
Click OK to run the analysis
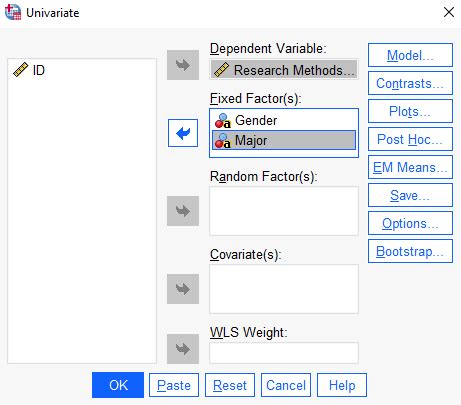pyautogui.click(x=118, y=385)
